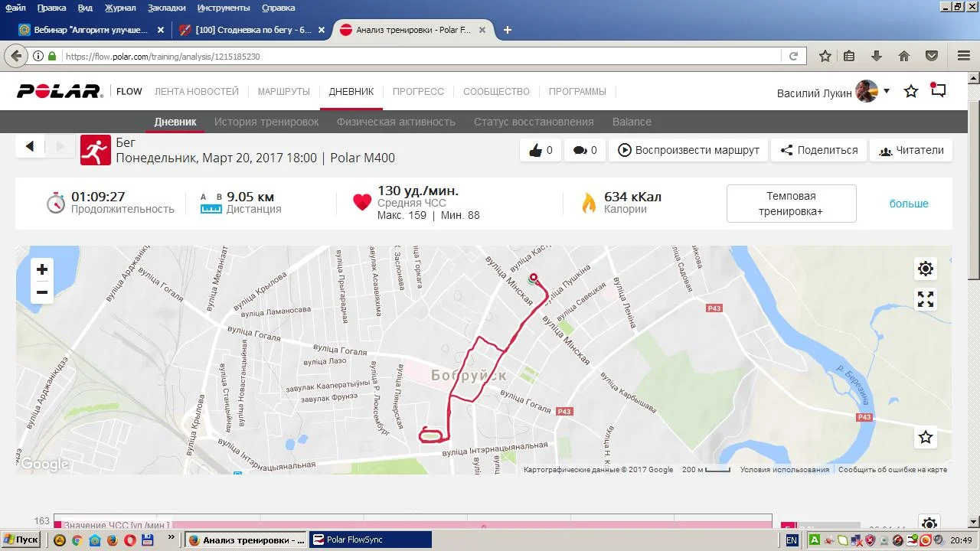Click the Polar logo

coord(60,91)
